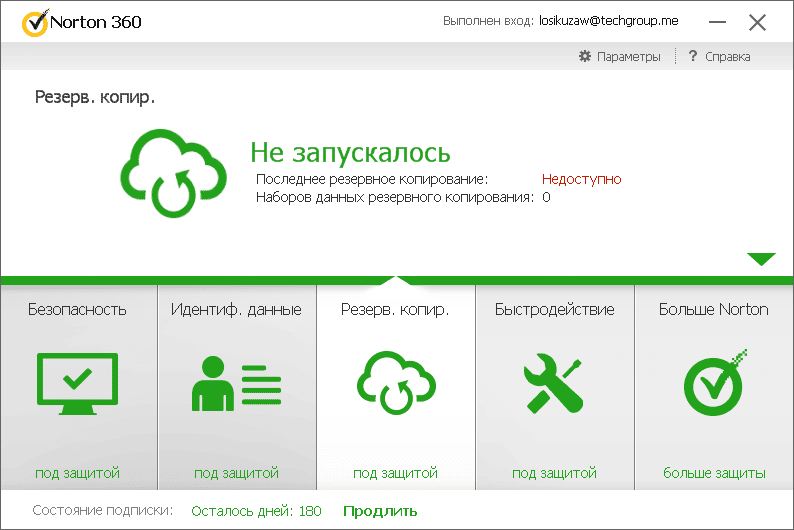Click the Последнее резервное копирование label
This screenshot has height=530, width=794.
372,179
